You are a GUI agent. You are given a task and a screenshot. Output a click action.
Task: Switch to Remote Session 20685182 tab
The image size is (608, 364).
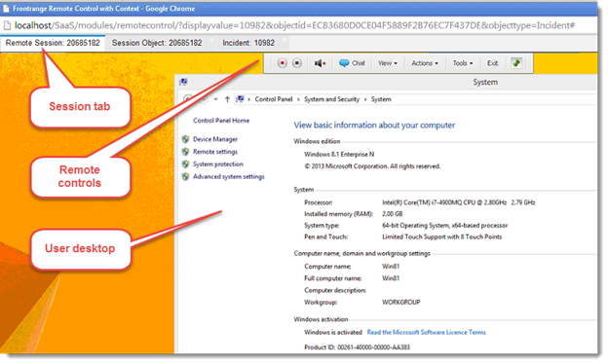click(x=53, y=43)
